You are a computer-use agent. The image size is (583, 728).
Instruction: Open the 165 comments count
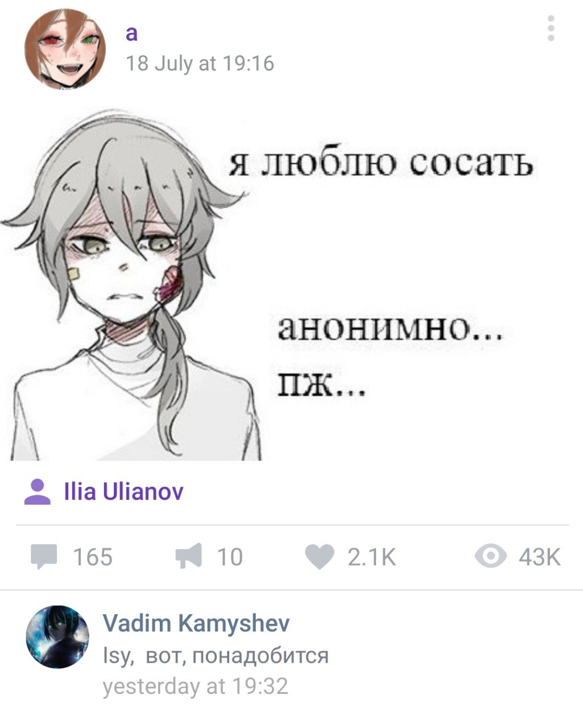(x=93, y=557)
